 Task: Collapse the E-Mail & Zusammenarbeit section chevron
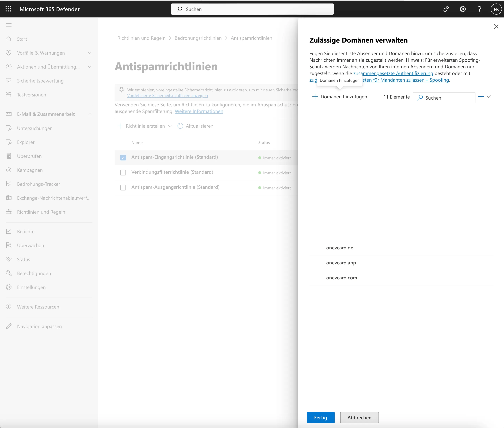point(89,114)
